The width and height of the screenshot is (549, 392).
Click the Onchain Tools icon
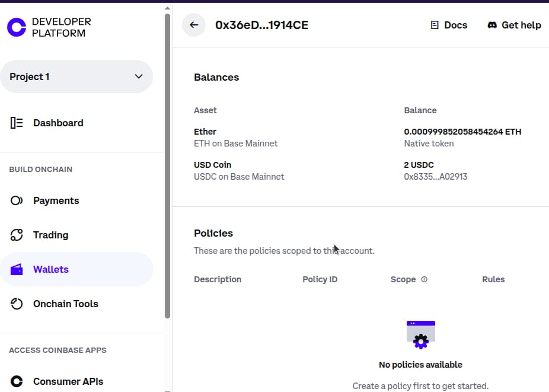pyautogui.click(x=17, y=304)
